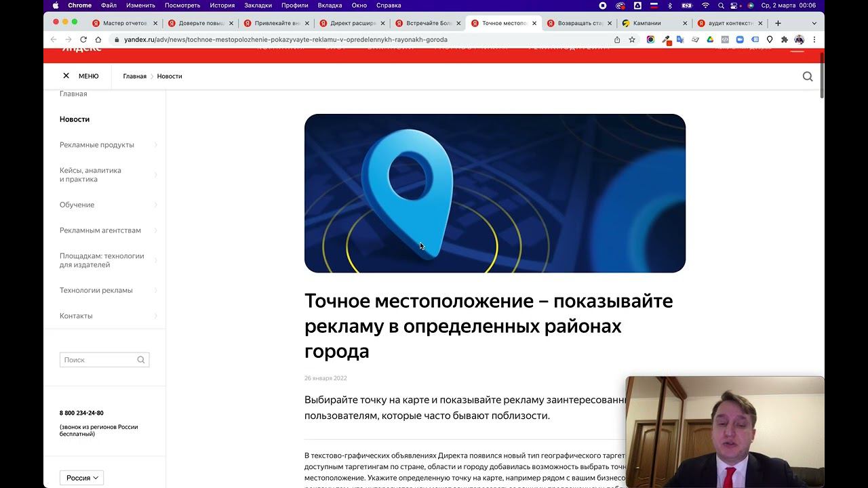Open the Google Drive extension icon
Image resolution: width=868 pixels, height=488 pixels.
(x=710, y=39)
